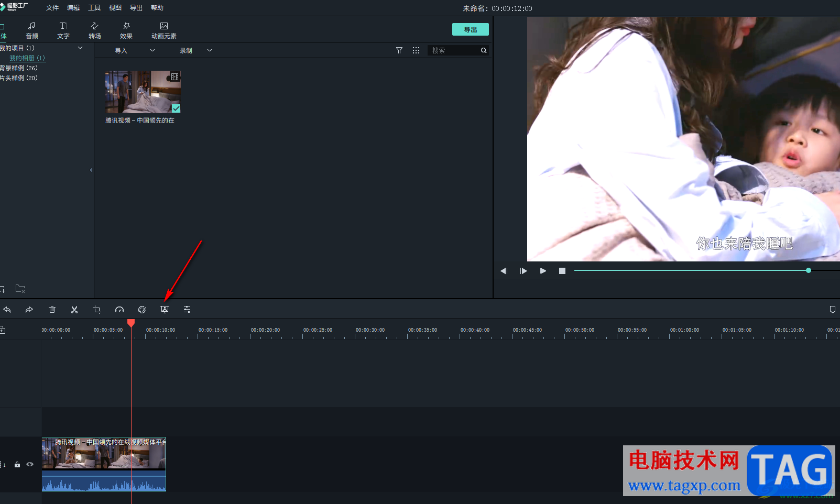Open the crop tool

97,310
